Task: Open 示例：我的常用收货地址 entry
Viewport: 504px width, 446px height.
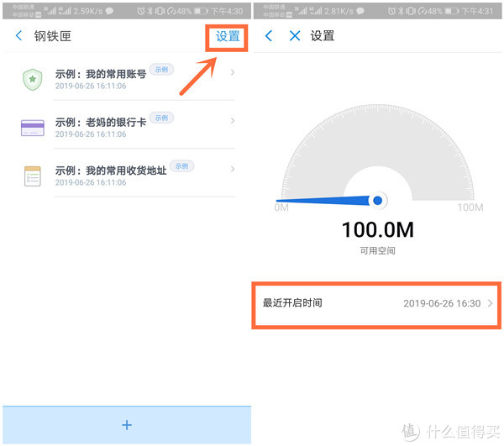Action: 129,176
